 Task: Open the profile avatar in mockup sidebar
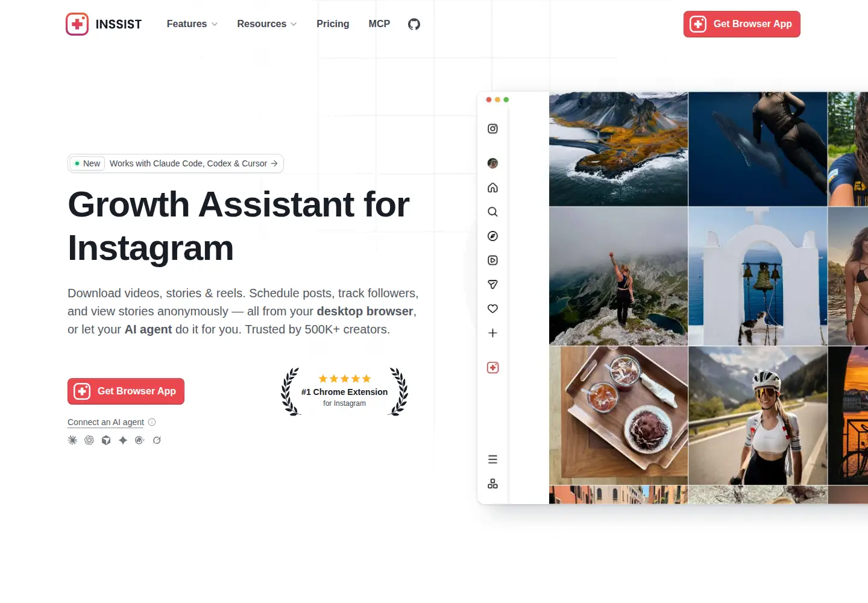tap(492, 163)
